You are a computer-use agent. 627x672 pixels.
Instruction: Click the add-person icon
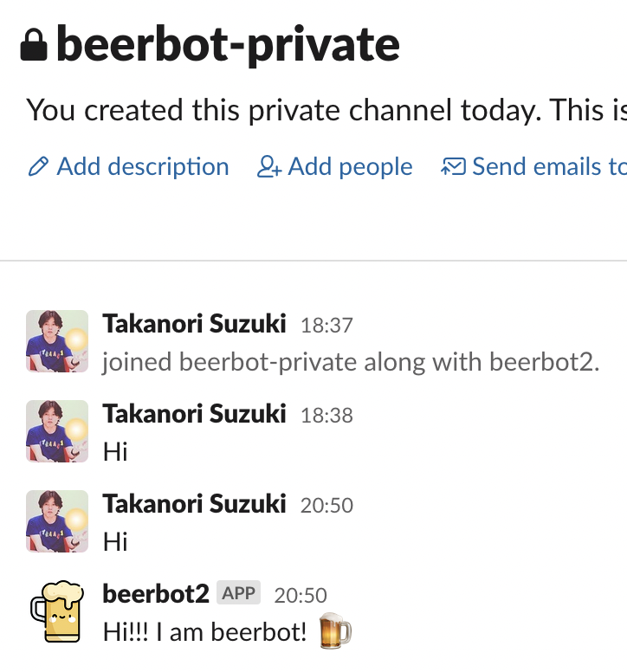(269, 167)
